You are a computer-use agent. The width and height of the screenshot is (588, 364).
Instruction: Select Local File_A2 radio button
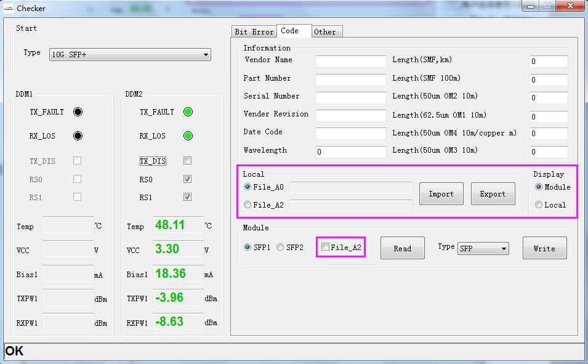248,205
